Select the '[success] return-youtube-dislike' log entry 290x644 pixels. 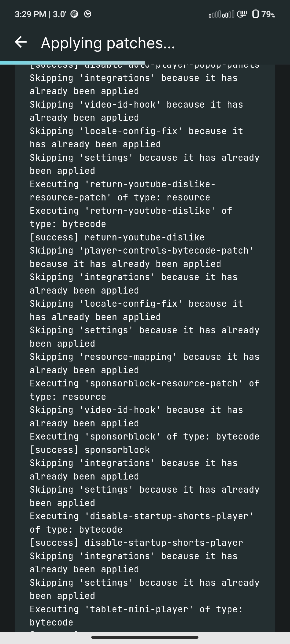click(x=117, y=237)
